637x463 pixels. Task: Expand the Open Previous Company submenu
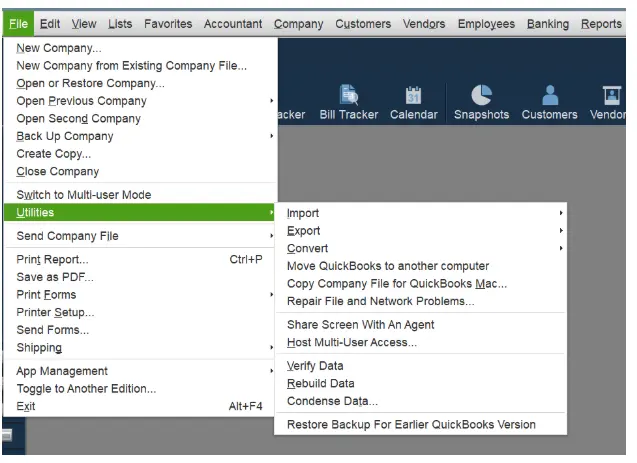pos(140,101)
